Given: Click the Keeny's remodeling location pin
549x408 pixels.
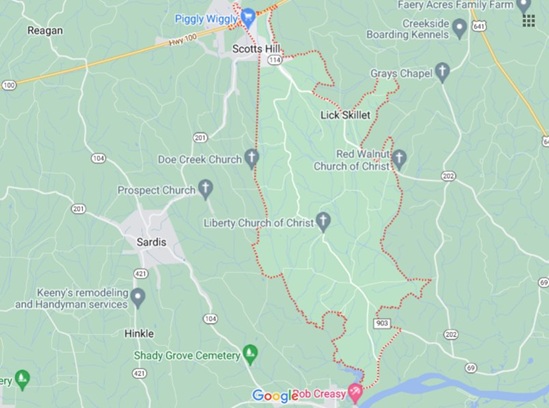Looking at the screenshot, I should click(x=138, y=298).
